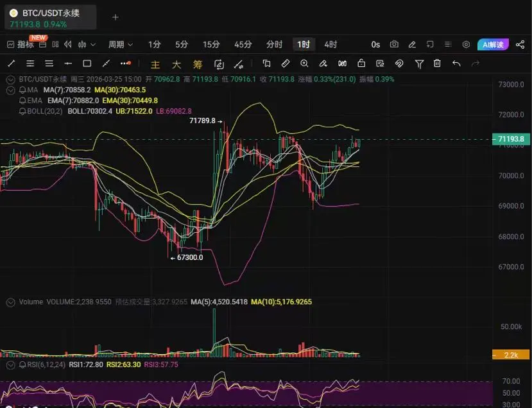Click the loop edit icon after 筹

tap(219, 64)
